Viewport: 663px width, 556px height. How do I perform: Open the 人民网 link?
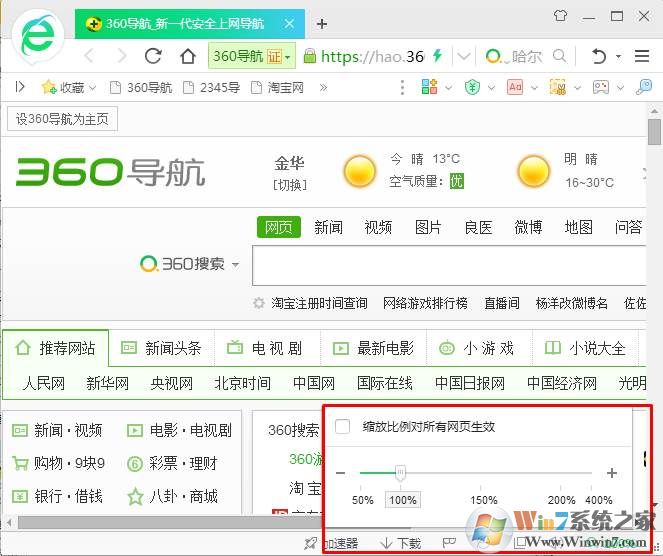(x=44, y=383)
